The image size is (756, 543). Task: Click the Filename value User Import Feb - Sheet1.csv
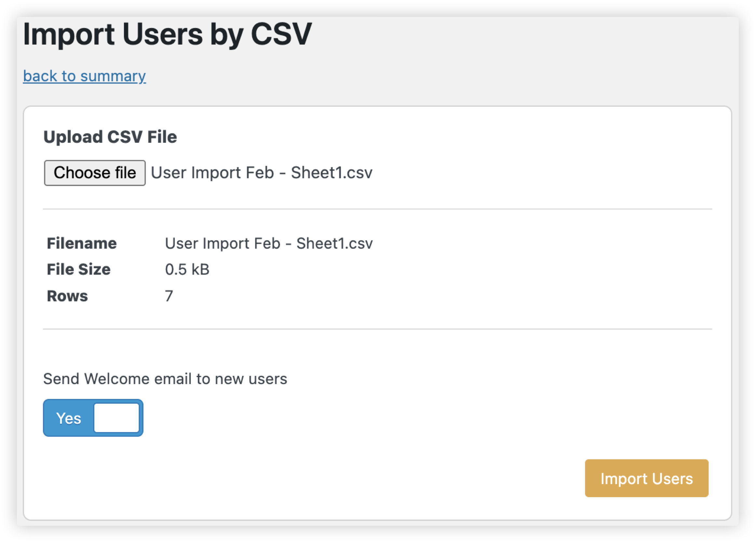coord(269,243)
